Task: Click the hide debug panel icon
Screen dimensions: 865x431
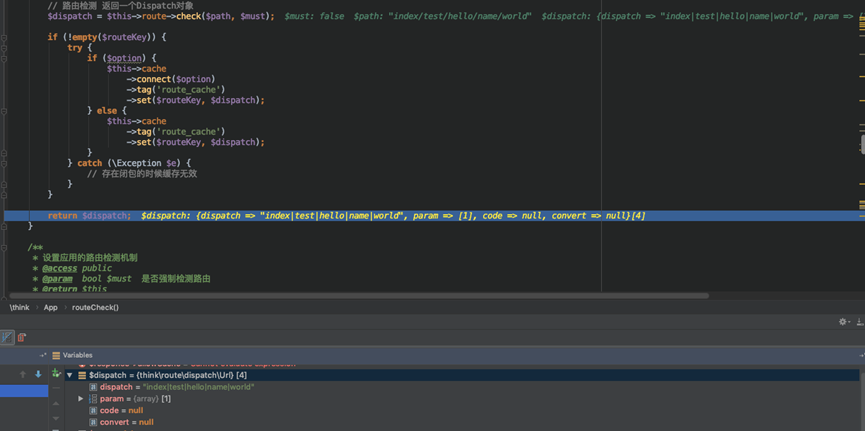Action: pyautogui.click(x=860, y=322)
